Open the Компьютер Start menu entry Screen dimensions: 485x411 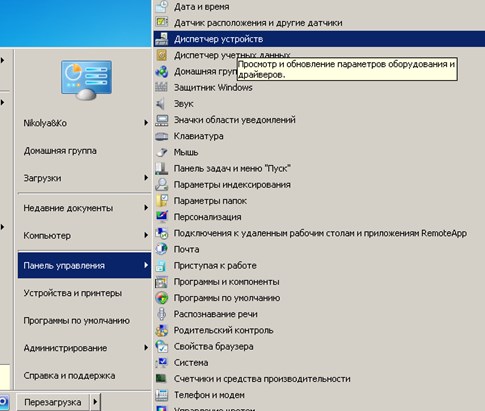point(84,235)
